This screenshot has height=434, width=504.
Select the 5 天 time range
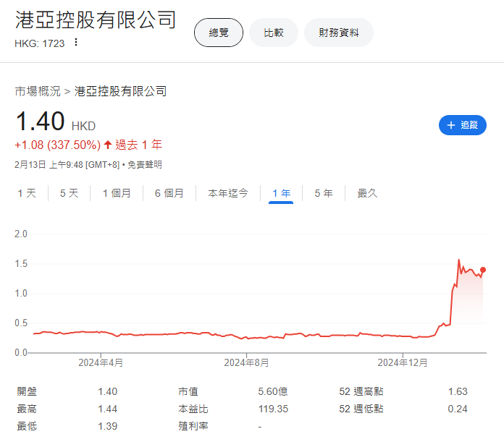pos(69,193)
